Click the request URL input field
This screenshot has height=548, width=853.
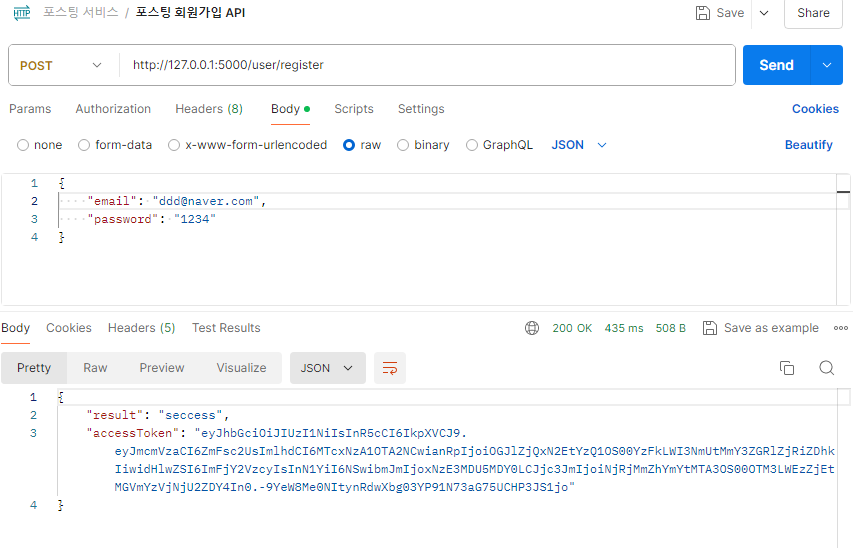427,65
